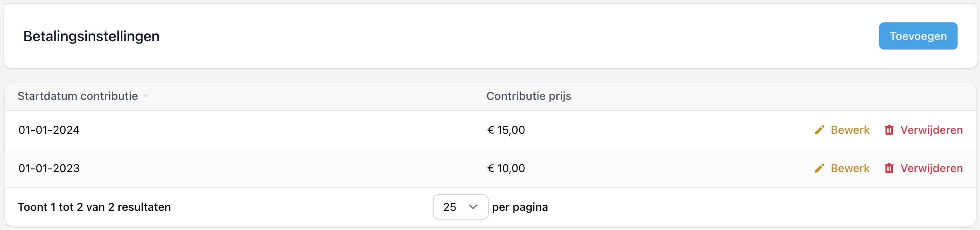This screenshot has width=980, height=230.
Task: Open the Bewerk link for the 01-01-2024 row
Action: point(850,130)
